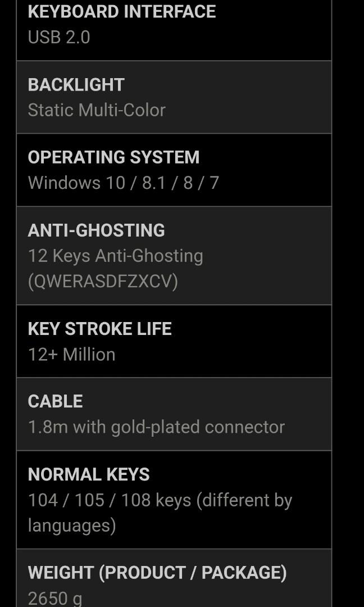Click the words (different by in Normal Keys
This screenshot has width=364, height=607.
click(244, 500)
